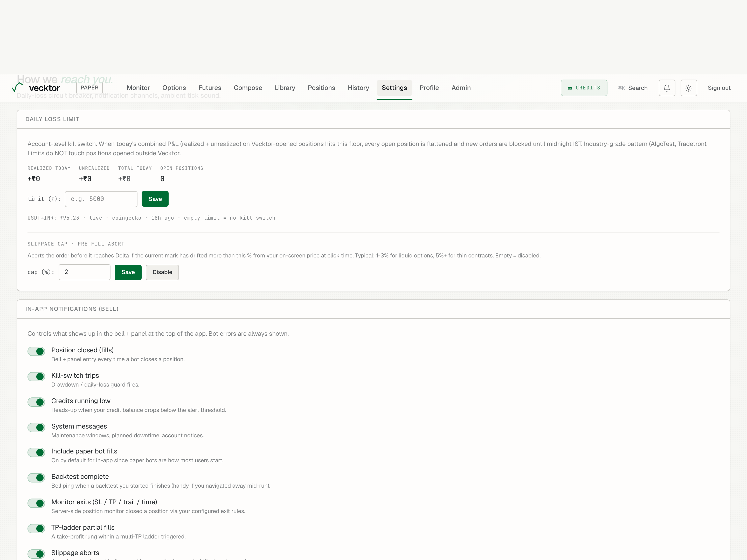Sign out of the account
Viewport: 747px width, 560px height.
pos(719,88)
